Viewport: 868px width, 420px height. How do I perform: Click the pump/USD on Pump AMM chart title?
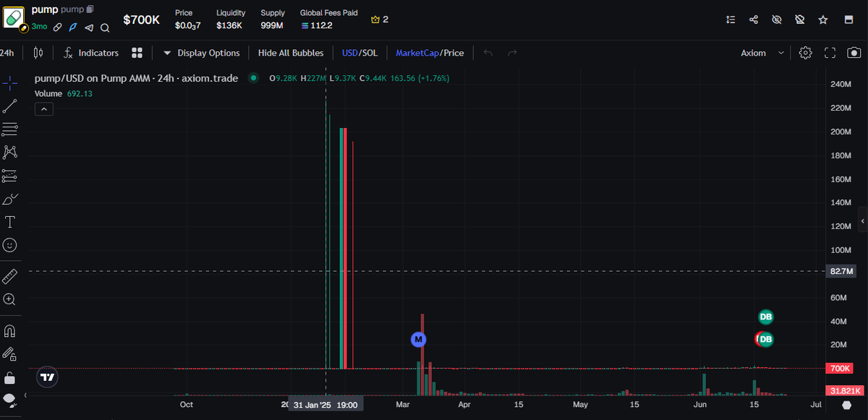[x=137, y=78]
